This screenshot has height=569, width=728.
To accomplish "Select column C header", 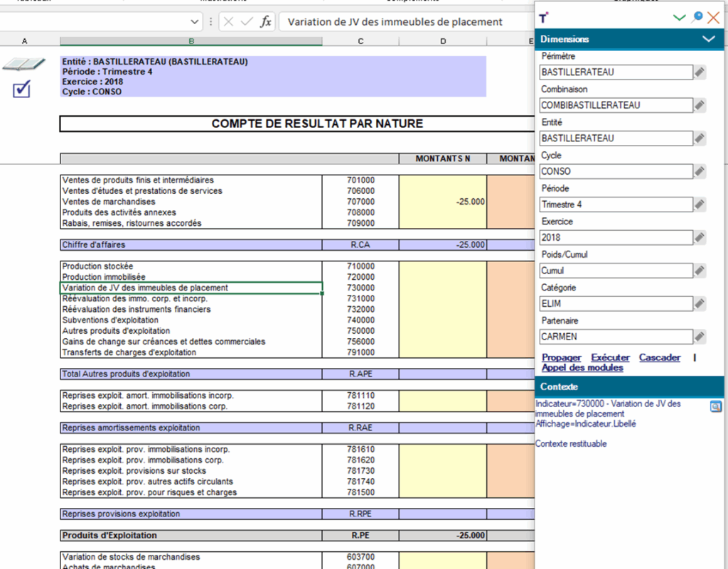I will pos(360,41).
